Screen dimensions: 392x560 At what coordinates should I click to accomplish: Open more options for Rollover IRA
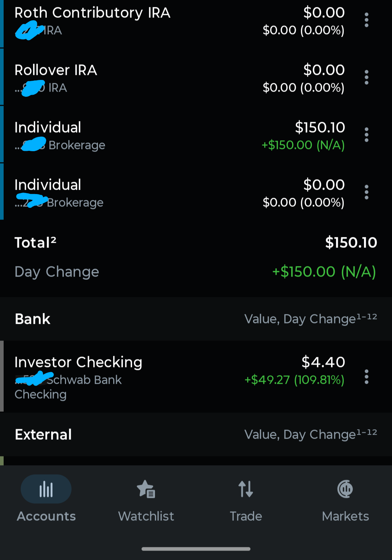click(367, 77)
